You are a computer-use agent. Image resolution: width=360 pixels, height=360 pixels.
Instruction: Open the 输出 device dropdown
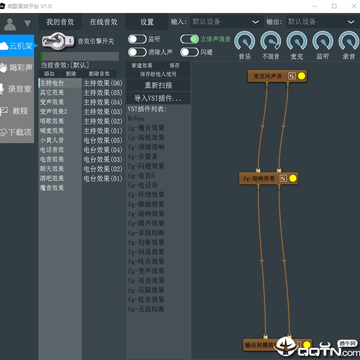[323, 22]
